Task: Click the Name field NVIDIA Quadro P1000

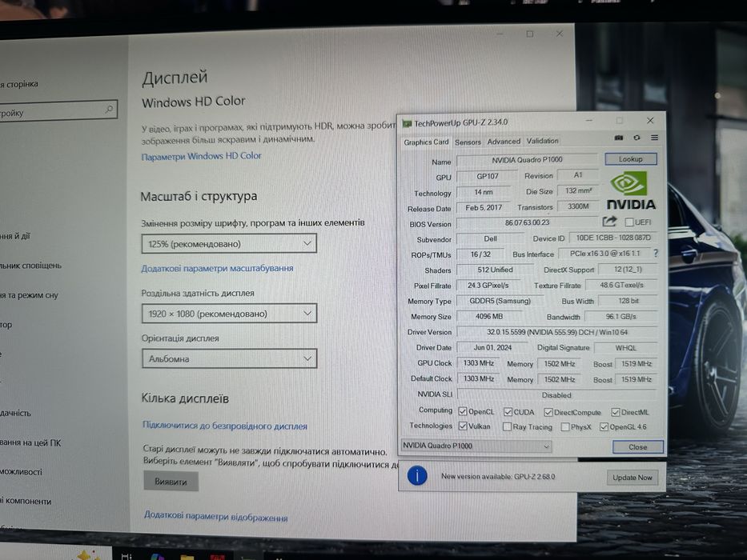Action: coord(527,160)
